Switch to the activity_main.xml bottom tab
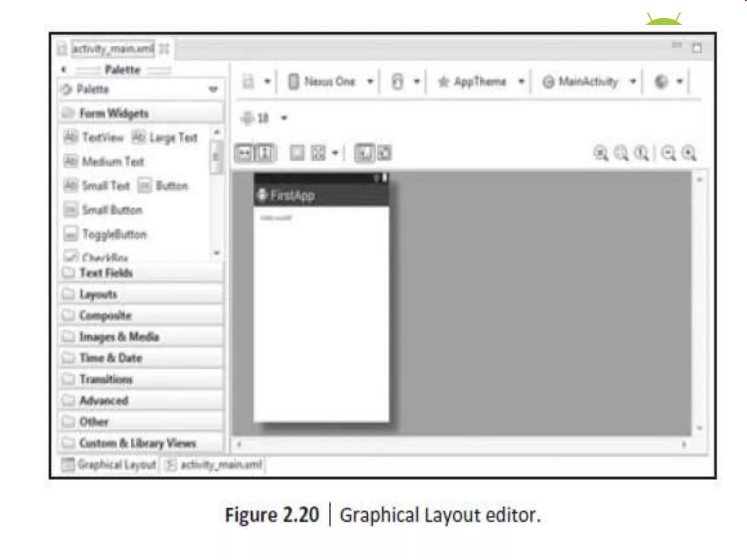 (221, 464)
